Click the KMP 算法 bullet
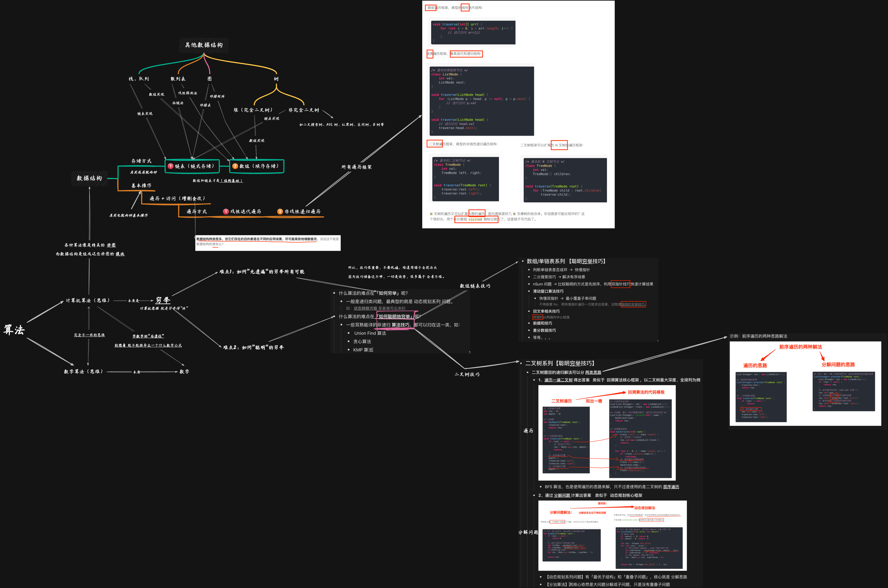 pyautogui.click(x=363, y=350)
